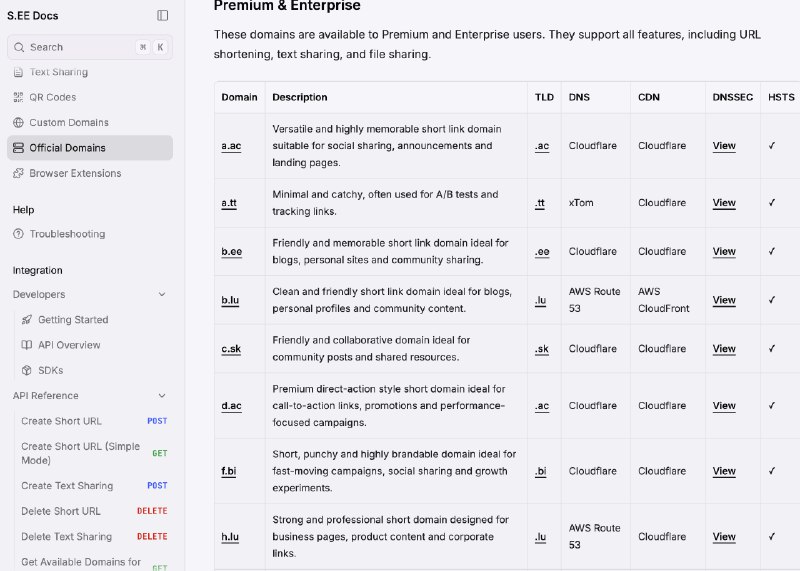Click the Custom Domains globe icon
Viewport: 800px width, 571px height.
click(19, 122)
